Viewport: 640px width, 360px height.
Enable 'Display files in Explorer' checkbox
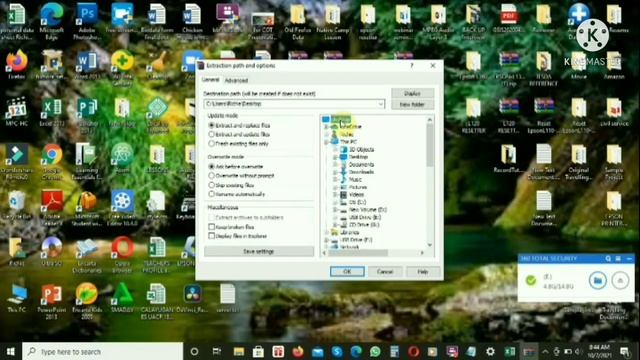pyautogui.click(x=211, y=236)
